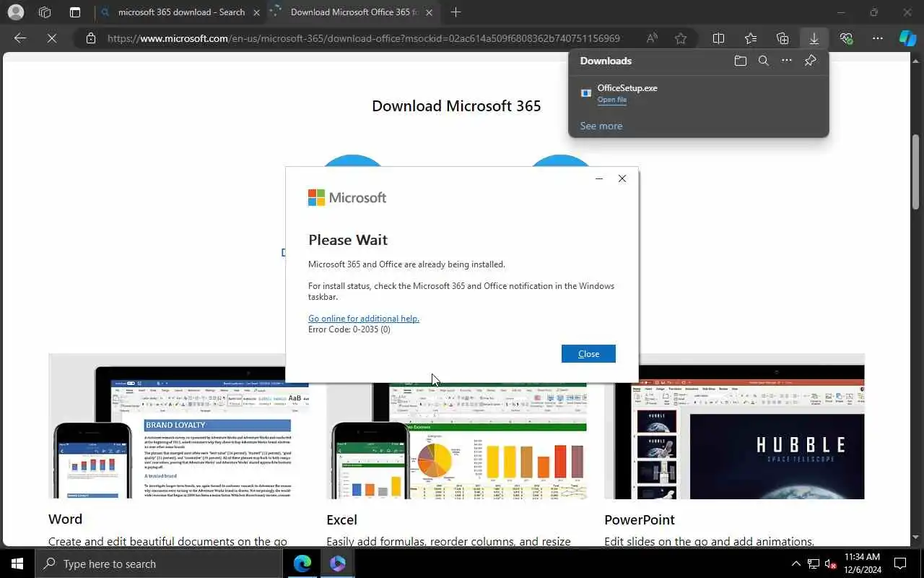This screenshot has width=924, height=578.
Task: Open the Windows Start menu
Action: tap(17, 564)
